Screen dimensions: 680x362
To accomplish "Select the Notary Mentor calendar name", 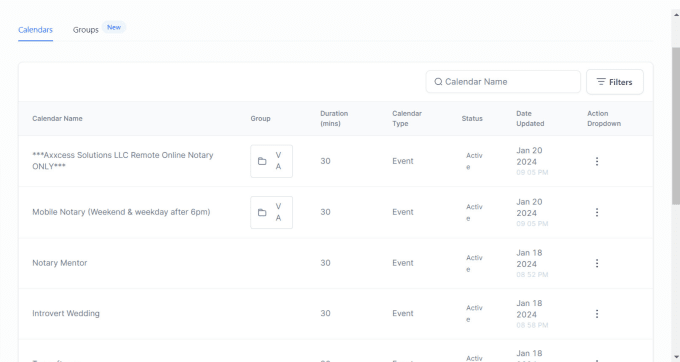I will [59, 263].
